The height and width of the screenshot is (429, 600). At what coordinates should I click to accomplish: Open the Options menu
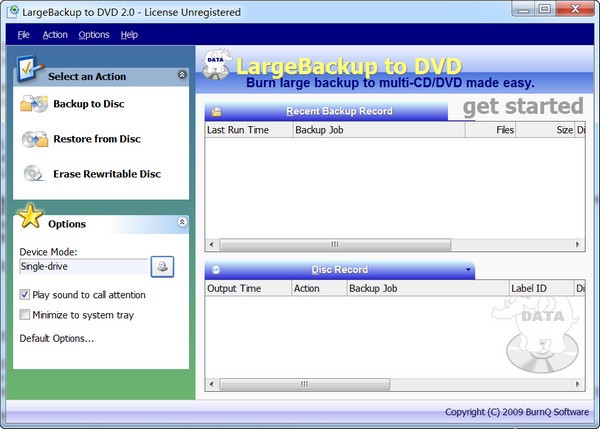point(94,35)
